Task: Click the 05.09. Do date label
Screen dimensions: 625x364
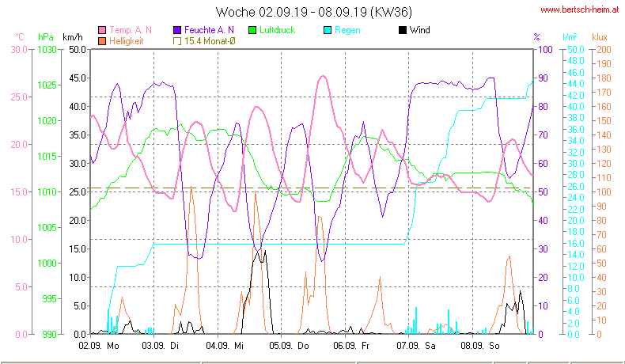Action: pos(289,346)
